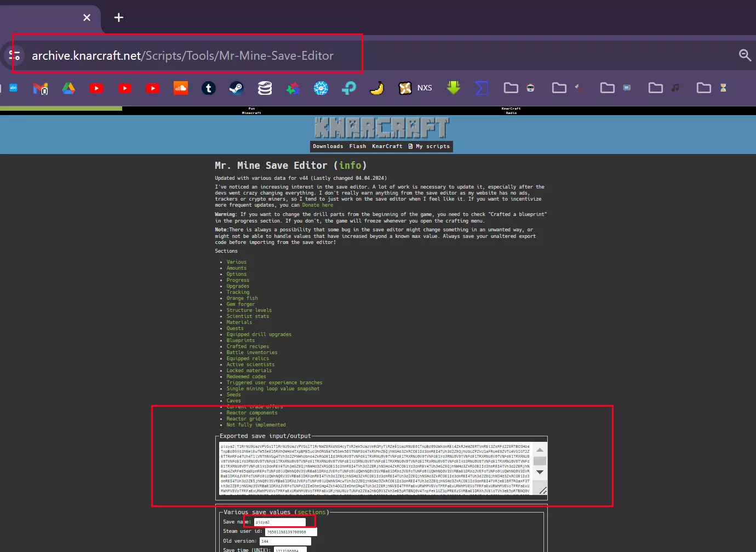Open the NXS bookmark

point(415,88)
